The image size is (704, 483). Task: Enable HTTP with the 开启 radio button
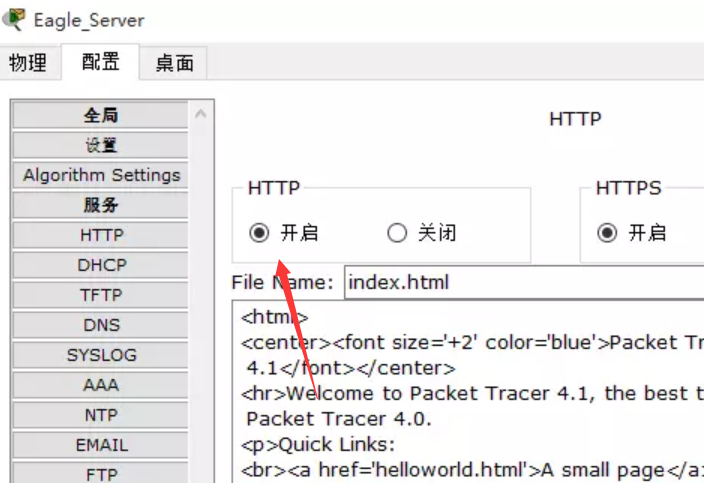click(259, 233)
